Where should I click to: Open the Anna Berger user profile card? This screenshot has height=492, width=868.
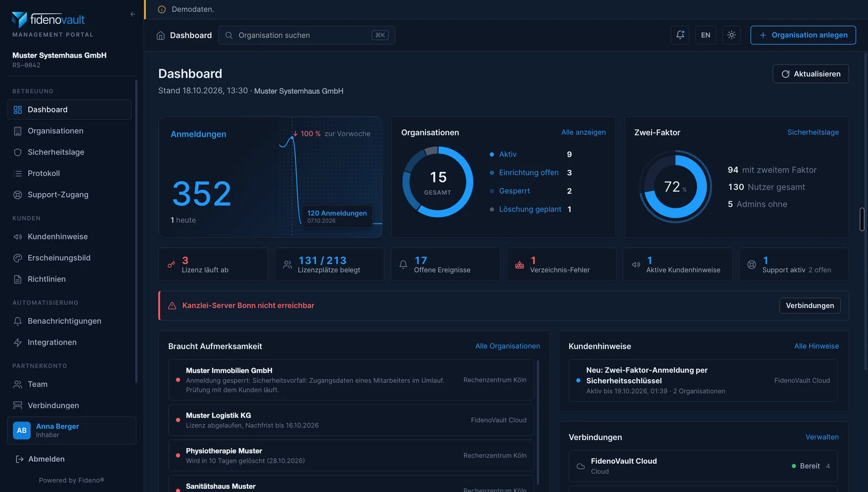click(x=72, y=431)
